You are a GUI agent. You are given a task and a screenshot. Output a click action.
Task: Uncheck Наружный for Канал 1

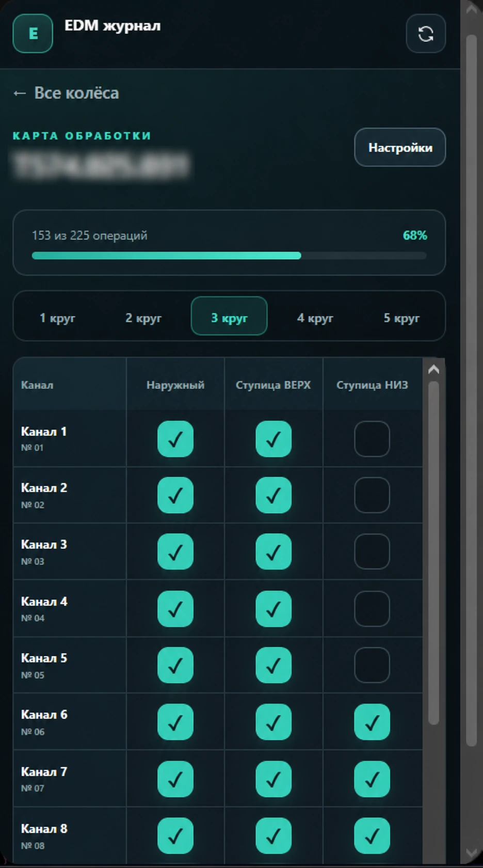pyautogui.click(x=175, y=439)
